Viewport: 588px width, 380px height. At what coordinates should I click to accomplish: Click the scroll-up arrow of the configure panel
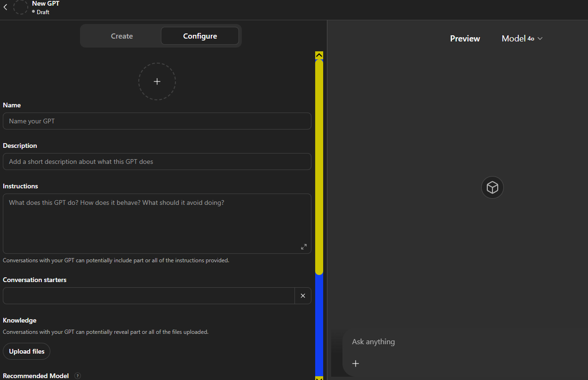(x=319, y=55)
